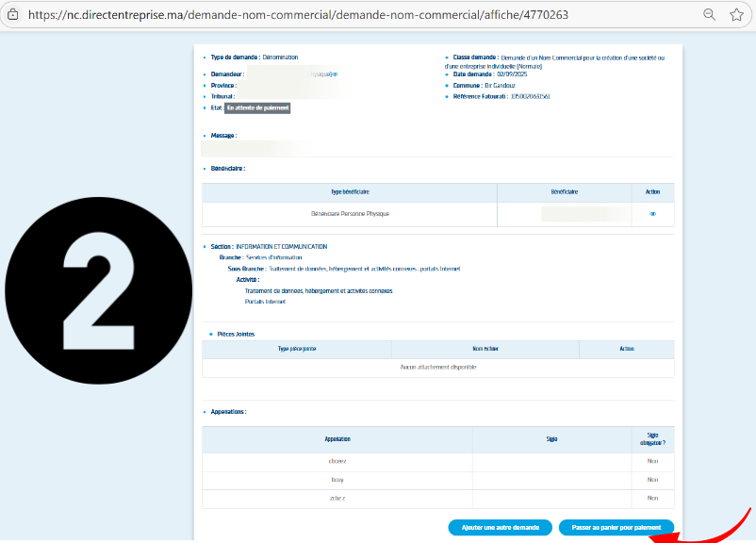Click the 'Sigle obligatoire ?' column header
The height and width of the screenshot is (543, 756).
(652, 439)
